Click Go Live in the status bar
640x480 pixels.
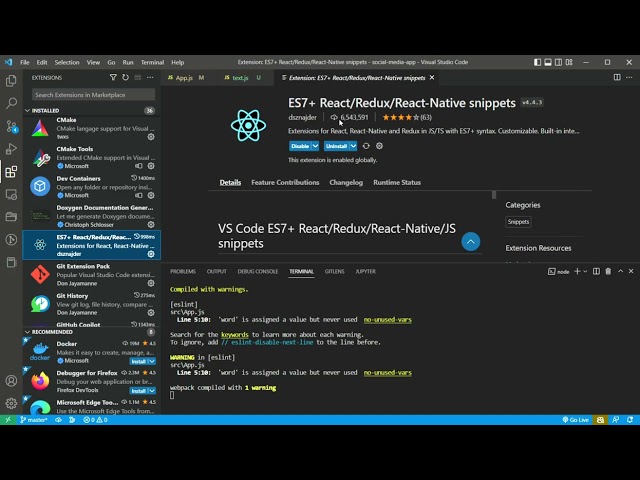(x=576, y=420)
